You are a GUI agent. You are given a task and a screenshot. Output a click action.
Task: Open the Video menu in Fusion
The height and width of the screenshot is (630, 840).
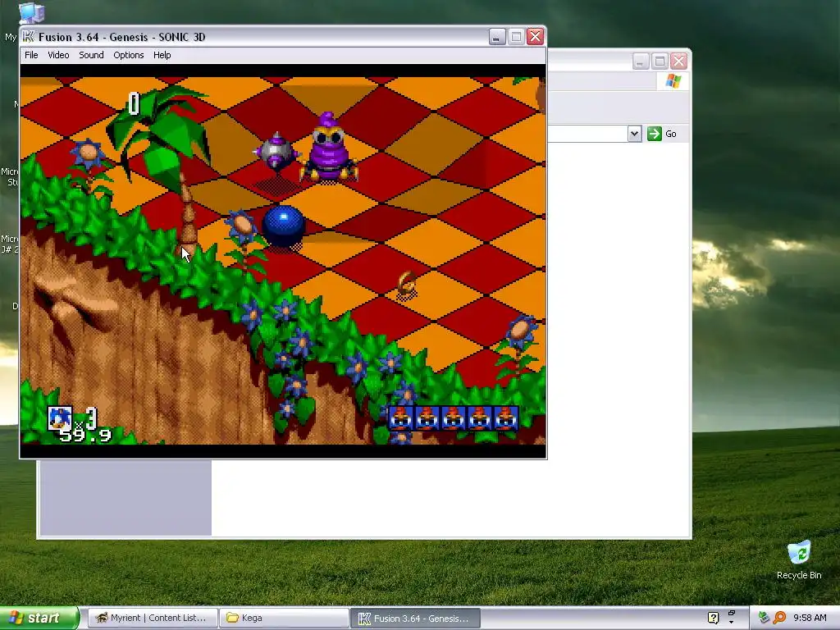click(58, 55)
